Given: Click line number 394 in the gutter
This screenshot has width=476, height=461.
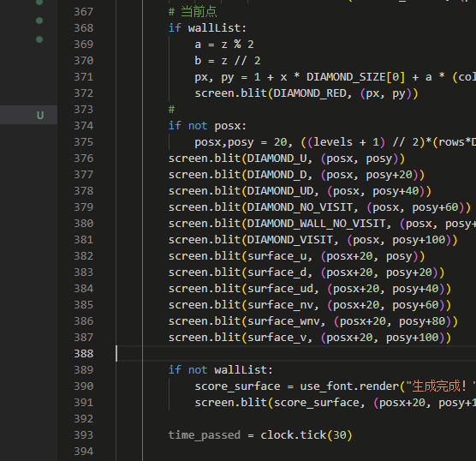Looking at the screenshot, I should coord(84,452).
